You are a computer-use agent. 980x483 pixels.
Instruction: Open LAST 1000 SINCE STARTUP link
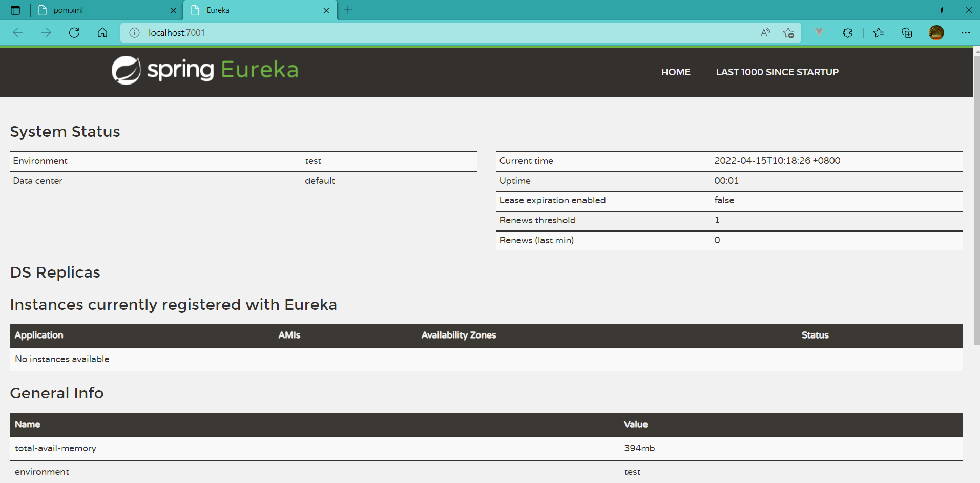[x=777, y=72]
